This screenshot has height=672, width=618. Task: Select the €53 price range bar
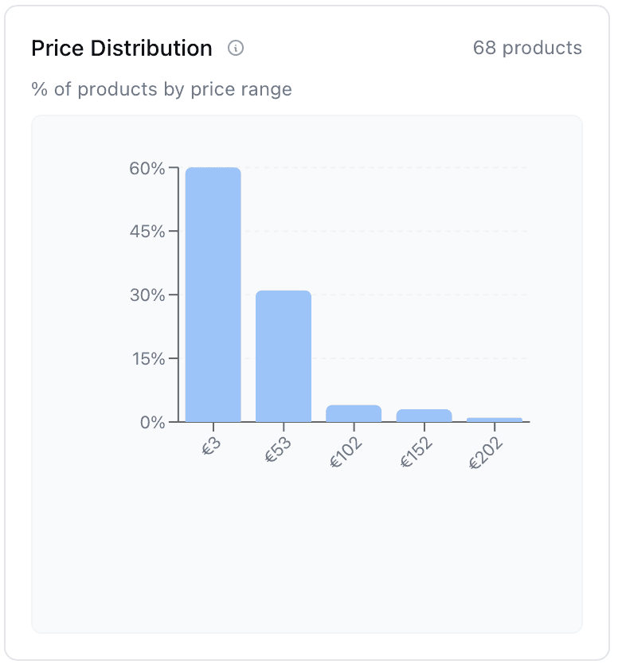(284, 356)
